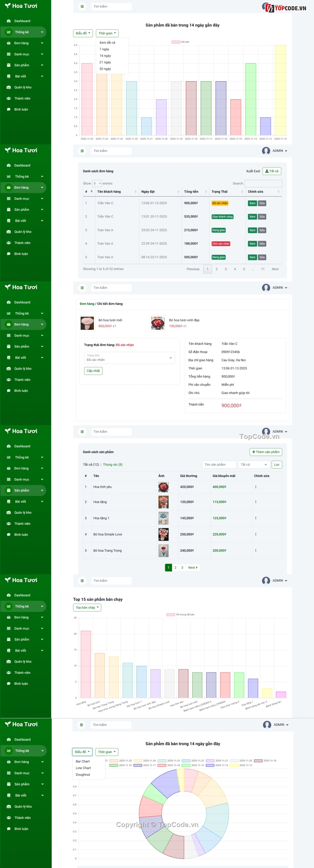Image resolution: width=314 pixels, height=868 pixels.
Task: Click the 2025-11-13 legend color swatch
Action: pyautogui.click(x=234, y=765)
